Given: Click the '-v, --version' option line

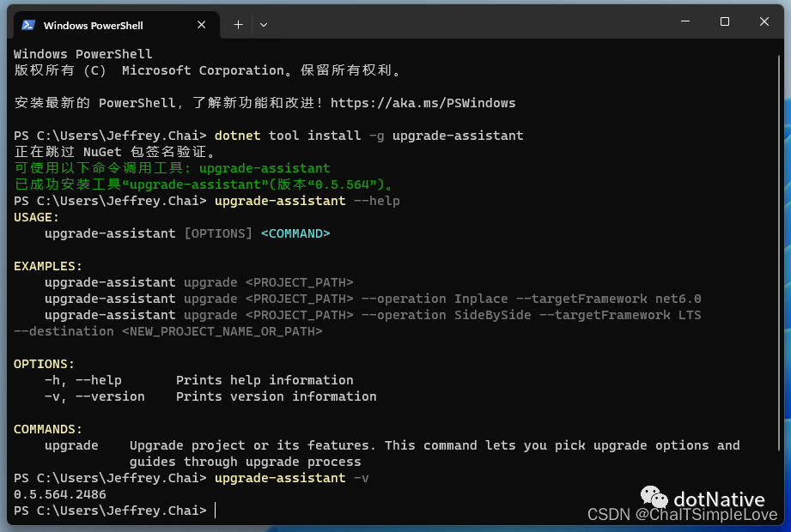Looking at the screenshot, I should (x=210, y=397).
